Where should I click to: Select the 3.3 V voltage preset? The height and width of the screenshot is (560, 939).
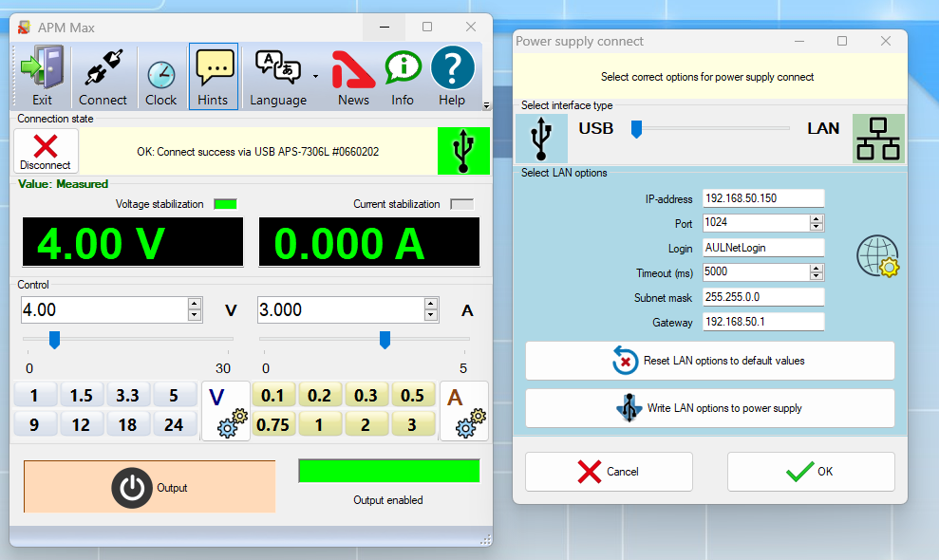127,395
